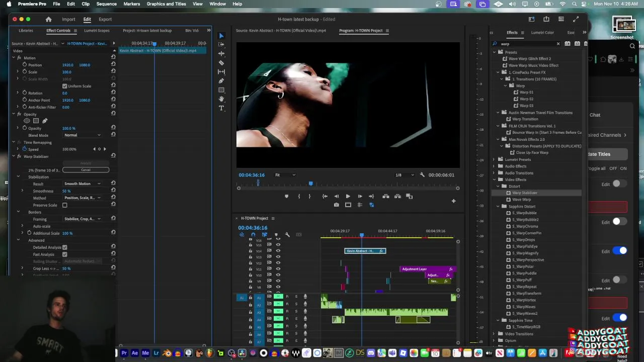This screenshot has height=362, width=644.
Task: Cancel the Warp Stabilizer analysis
Action: tap(86, 170)
